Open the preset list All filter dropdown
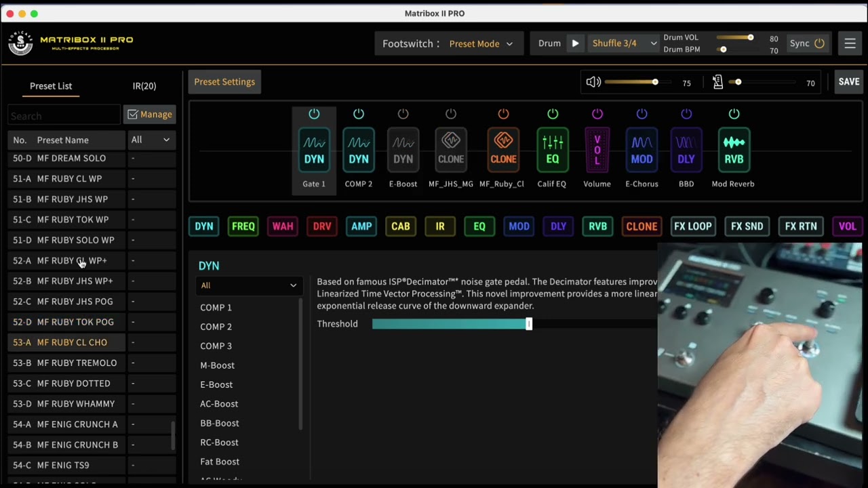This screenshot has width=868, height=488. (x=151, y=140)
